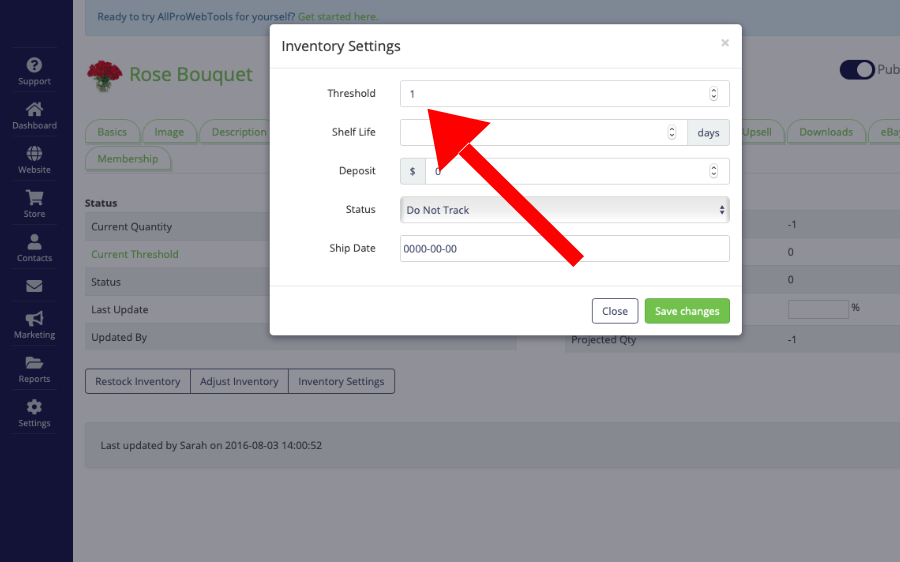
Task: Go to Dashboard home icon
Action: click(34, 110)
